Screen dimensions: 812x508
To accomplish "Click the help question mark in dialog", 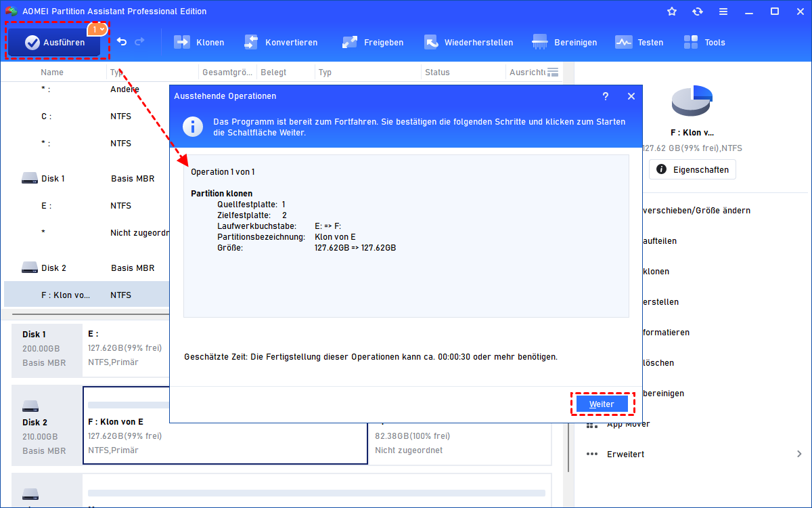I will coord(606,96).
